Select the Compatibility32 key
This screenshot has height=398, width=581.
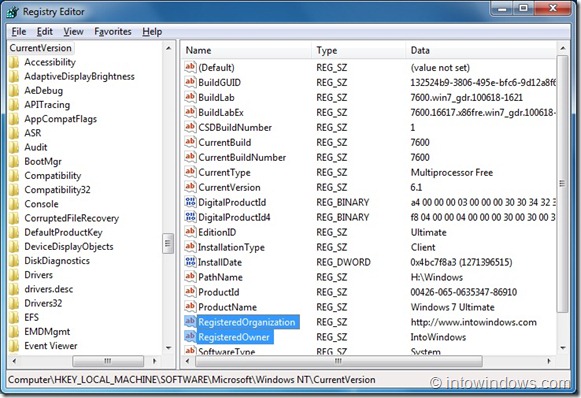point(57,190)
